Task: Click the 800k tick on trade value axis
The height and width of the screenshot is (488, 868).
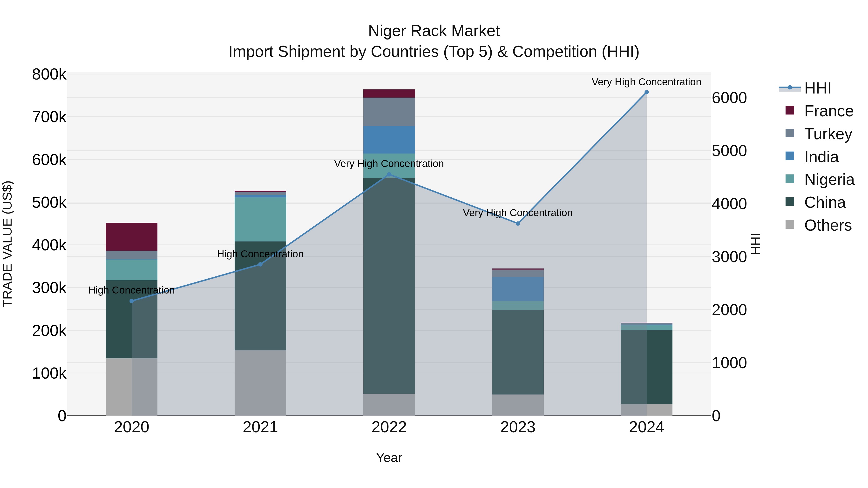Action: [49, 74]
